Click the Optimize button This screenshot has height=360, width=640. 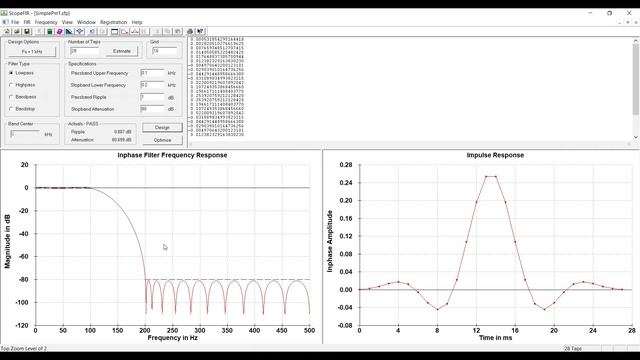pyautogui.click(x=162, y=140)
